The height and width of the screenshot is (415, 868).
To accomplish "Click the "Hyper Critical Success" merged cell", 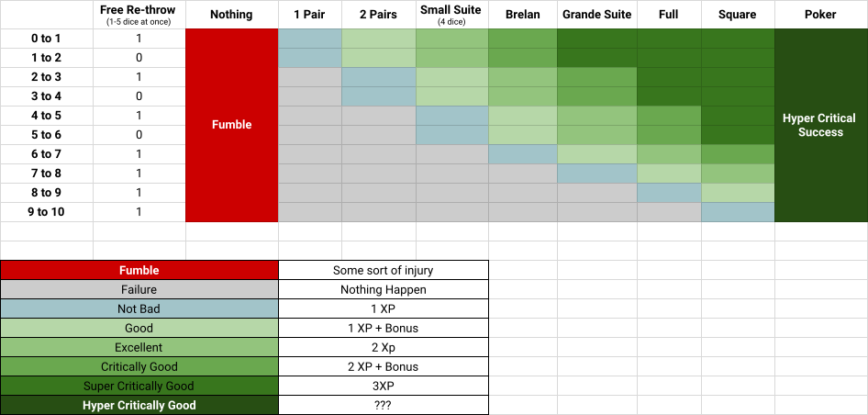I will 820,125.
